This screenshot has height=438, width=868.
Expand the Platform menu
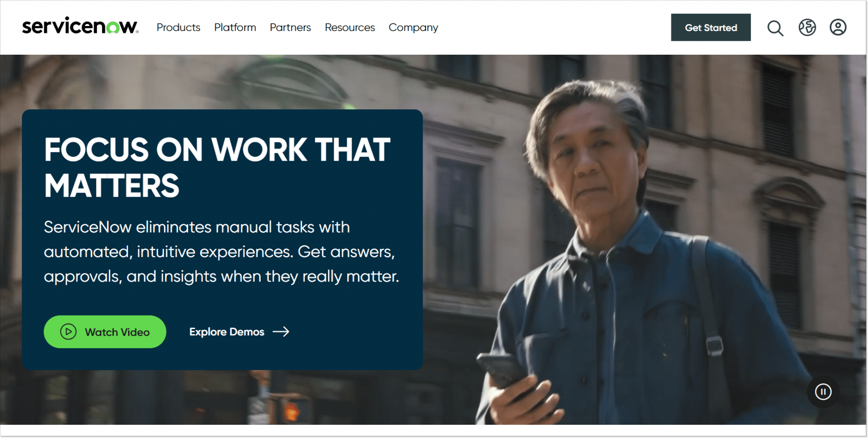tap(235, 28)
